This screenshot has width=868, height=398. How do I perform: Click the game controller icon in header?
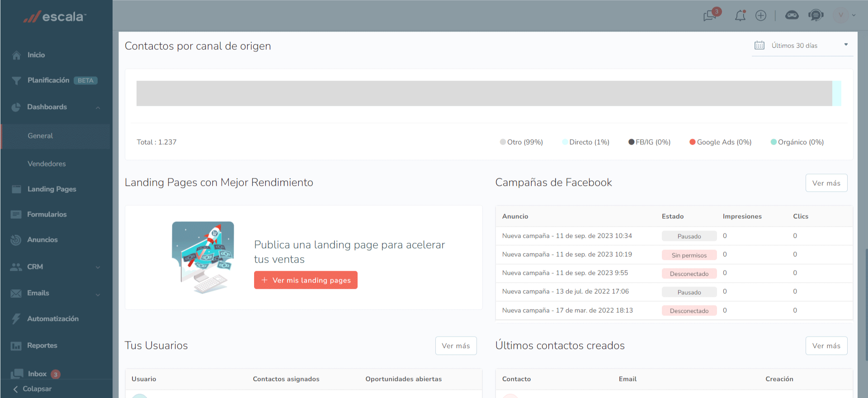pyautogui.click(x=792, y=15)
